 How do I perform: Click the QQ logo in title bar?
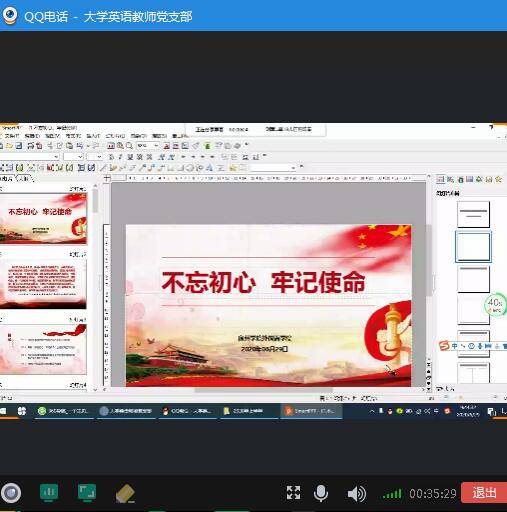click(10, 15)
